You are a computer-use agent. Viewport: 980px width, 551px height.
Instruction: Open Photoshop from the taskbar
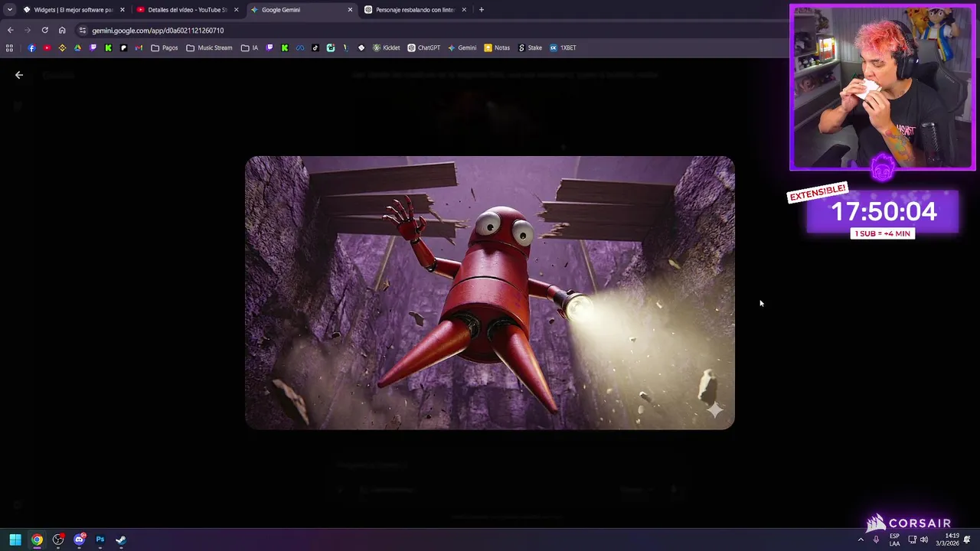point(100,540)
